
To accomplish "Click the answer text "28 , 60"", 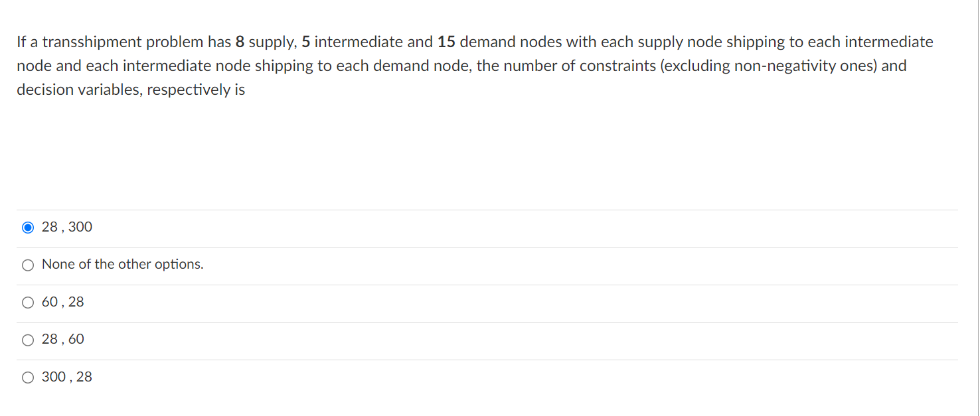I will coord(62,339).
